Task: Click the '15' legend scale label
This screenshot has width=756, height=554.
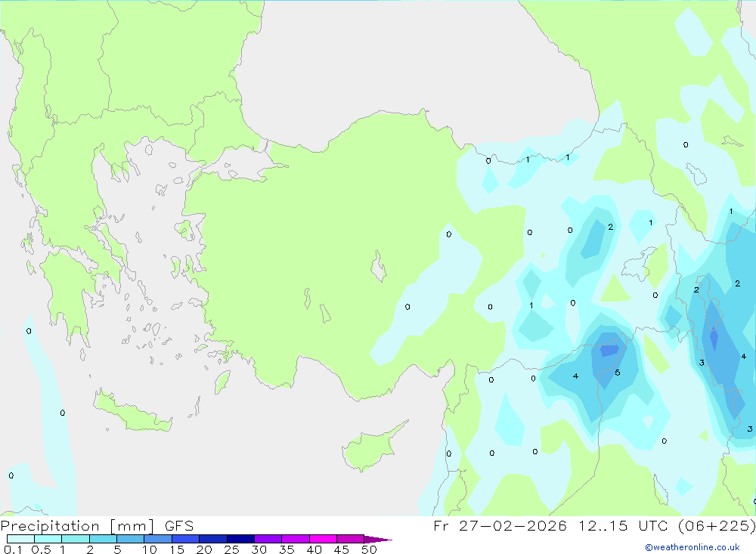Action: [x=177, y=549]
